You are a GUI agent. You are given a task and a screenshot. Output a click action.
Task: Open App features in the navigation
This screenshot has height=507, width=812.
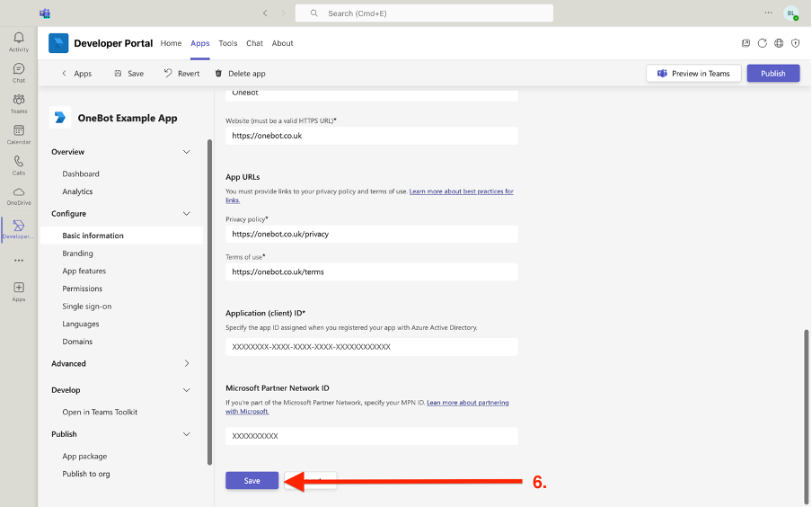[x=84, y=271]
